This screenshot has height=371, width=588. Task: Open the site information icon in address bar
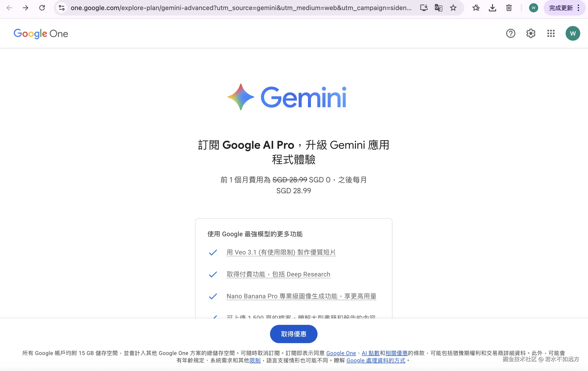(x=62, y=8)
